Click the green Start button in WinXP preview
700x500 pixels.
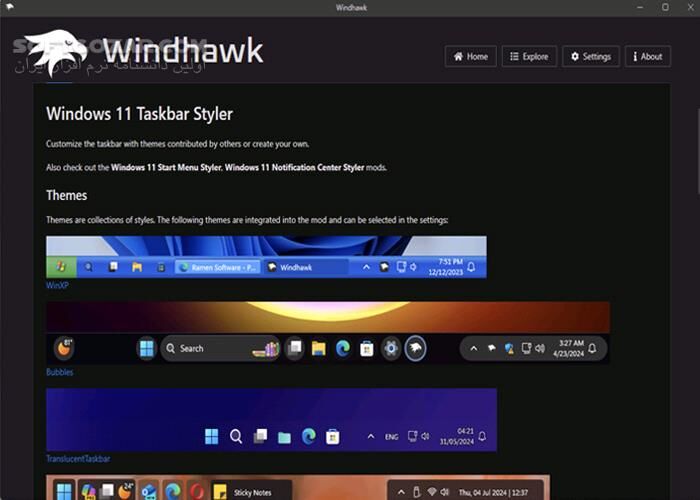tap(61, 267)
